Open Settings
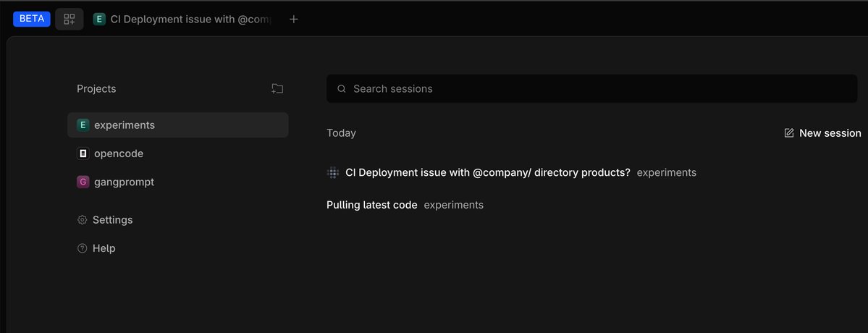 (x=105, y=219)
